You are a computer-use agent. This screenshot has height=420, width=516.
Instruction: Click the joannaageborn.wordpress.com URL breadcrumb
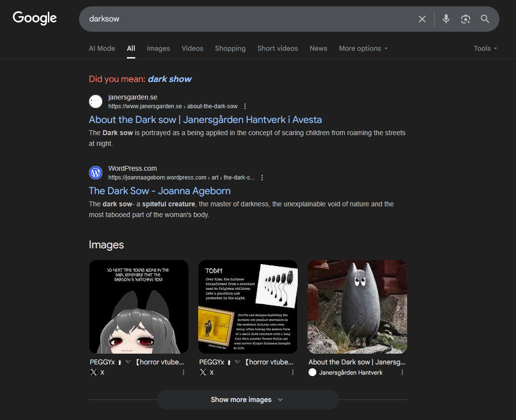tap(181, 178)
